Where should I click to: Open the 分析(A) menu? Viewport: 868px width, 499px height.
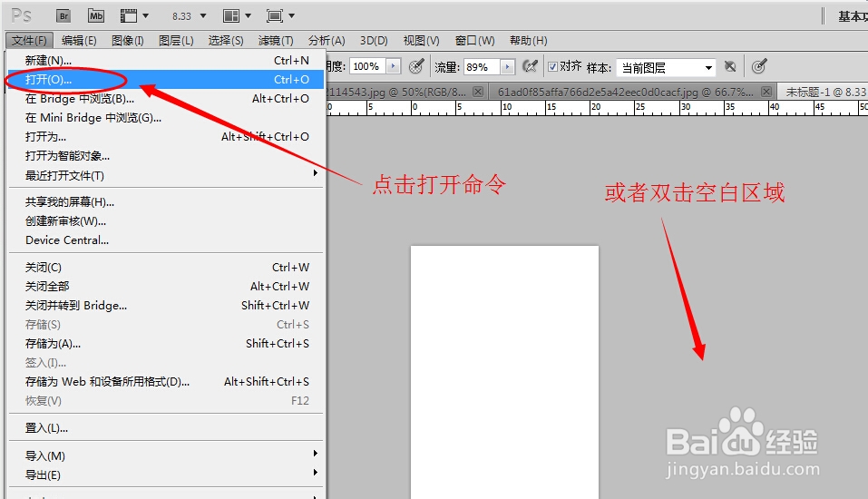coord(327,41)
